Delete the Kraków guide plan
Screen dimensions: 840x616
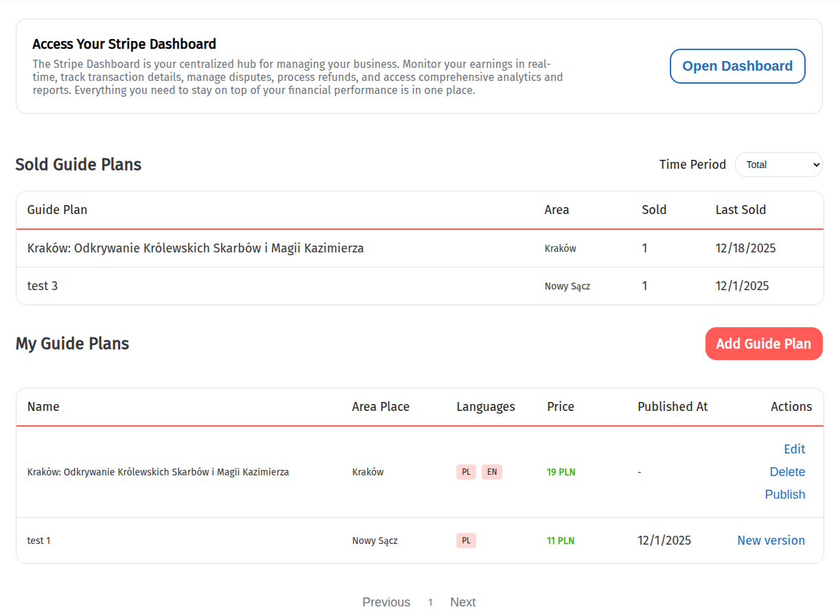tap(787, 472)
